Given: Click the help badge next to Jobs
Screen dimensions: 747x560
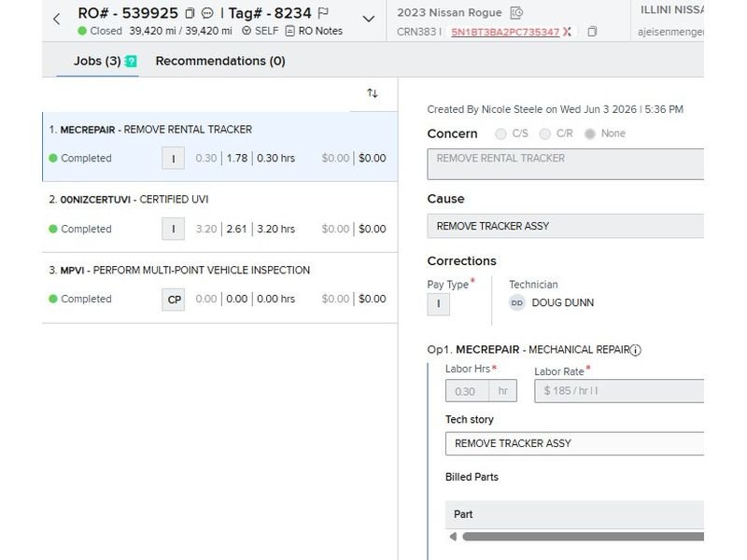Looking at the screenshot, I should point(131,61).
